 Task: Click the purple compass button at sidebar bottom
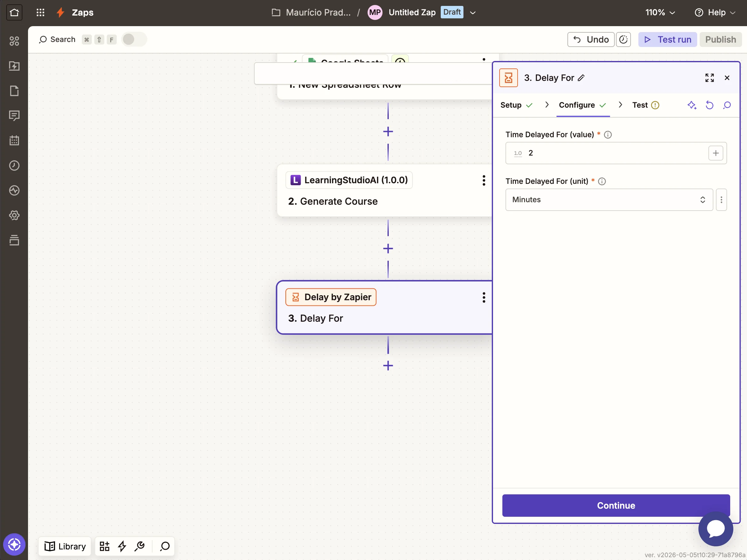click(x=14, y=544)
